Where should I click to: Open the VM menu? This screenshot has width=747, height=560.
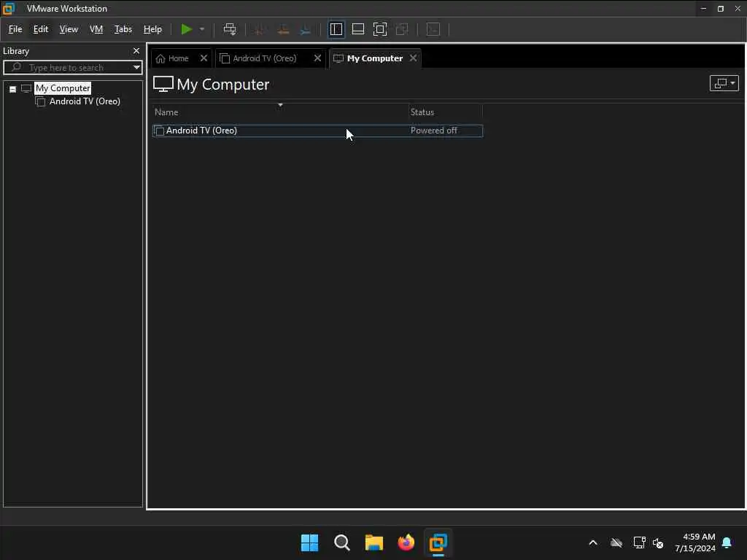(x=96, y=29)
